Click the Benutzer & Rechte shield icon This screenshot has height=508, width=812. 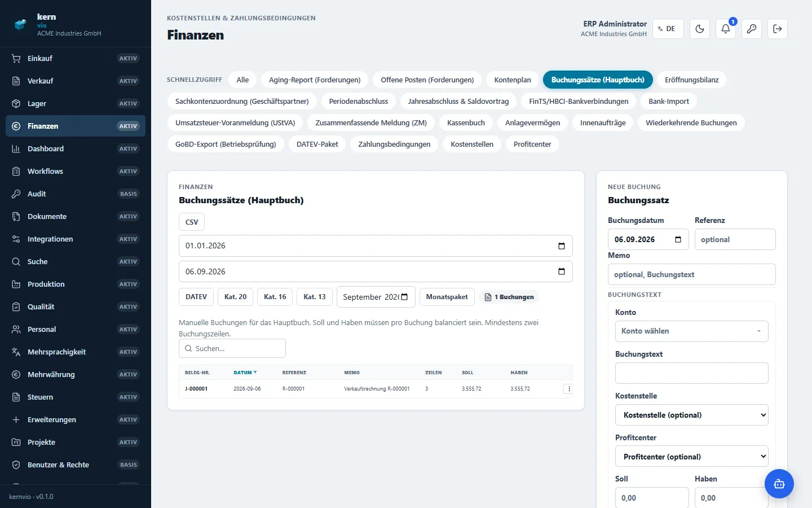[16, 465]
